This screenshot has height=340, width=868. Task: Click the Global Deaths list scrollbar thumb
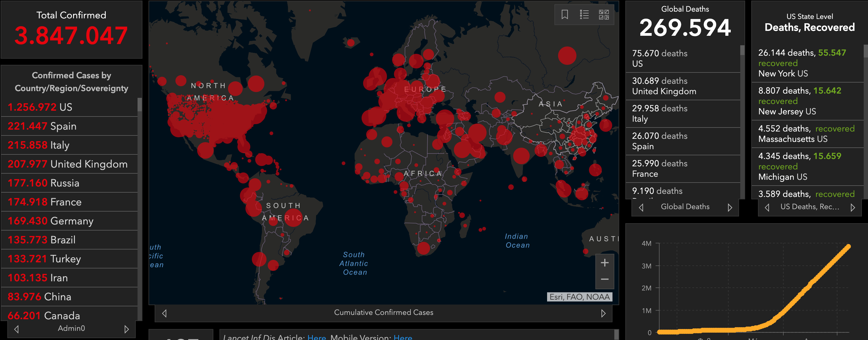742,50
